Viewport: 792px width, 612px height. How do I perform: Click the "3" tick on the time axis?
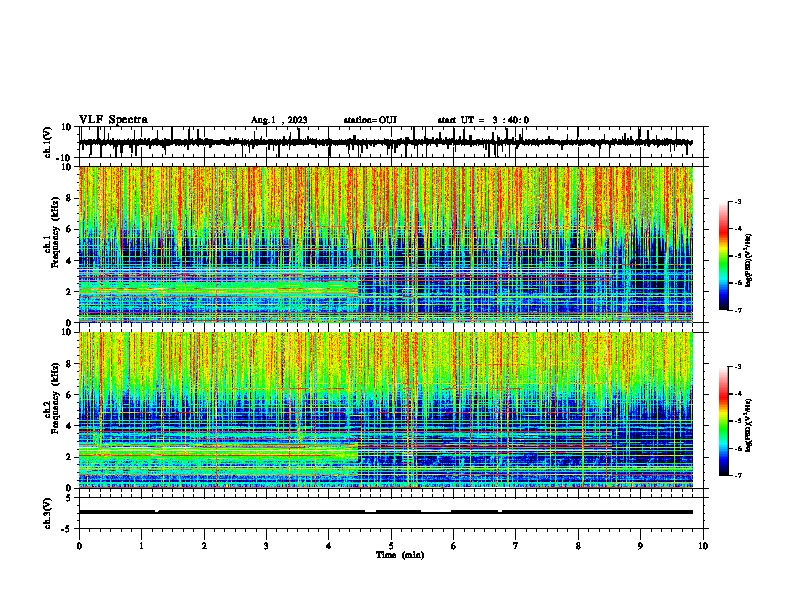[266, 546]
